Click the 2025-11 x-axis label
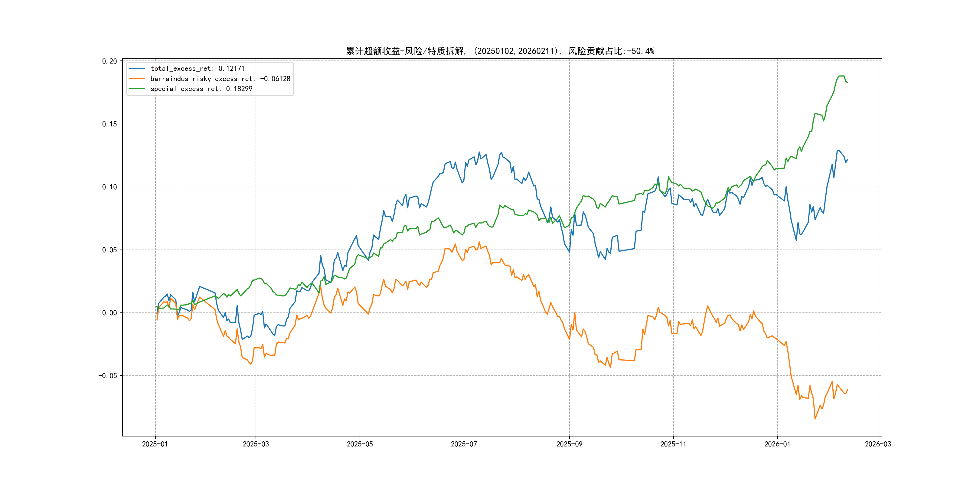This screenshot has height=490, width=980. (673, 444)
